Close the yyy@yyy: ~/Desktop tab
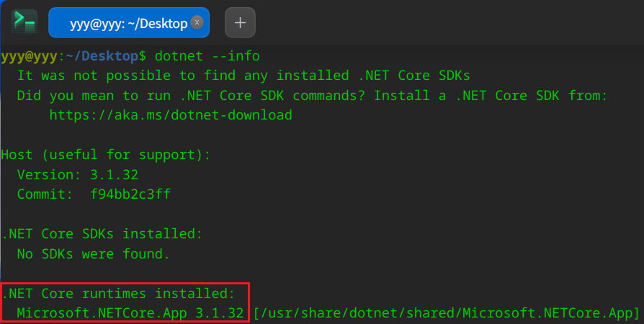Viewport: 644px width, 324px height. [x=197, y=22]
